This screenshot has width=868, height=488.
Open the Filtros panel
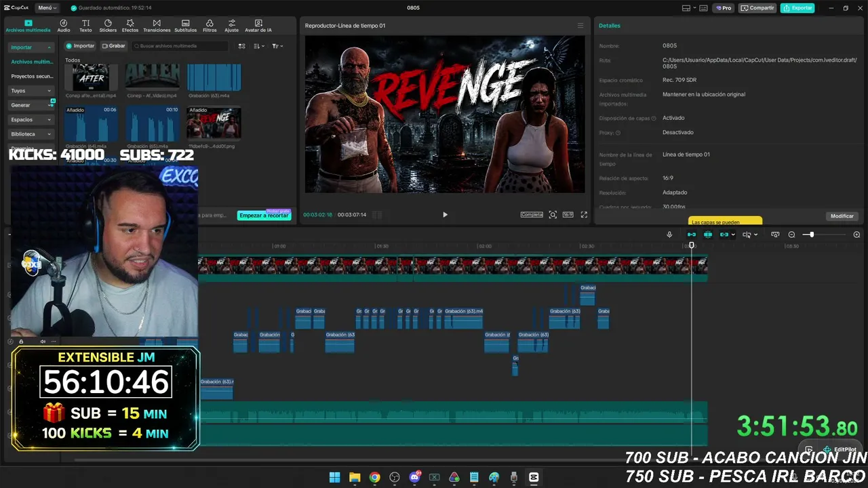click(210, 26)
